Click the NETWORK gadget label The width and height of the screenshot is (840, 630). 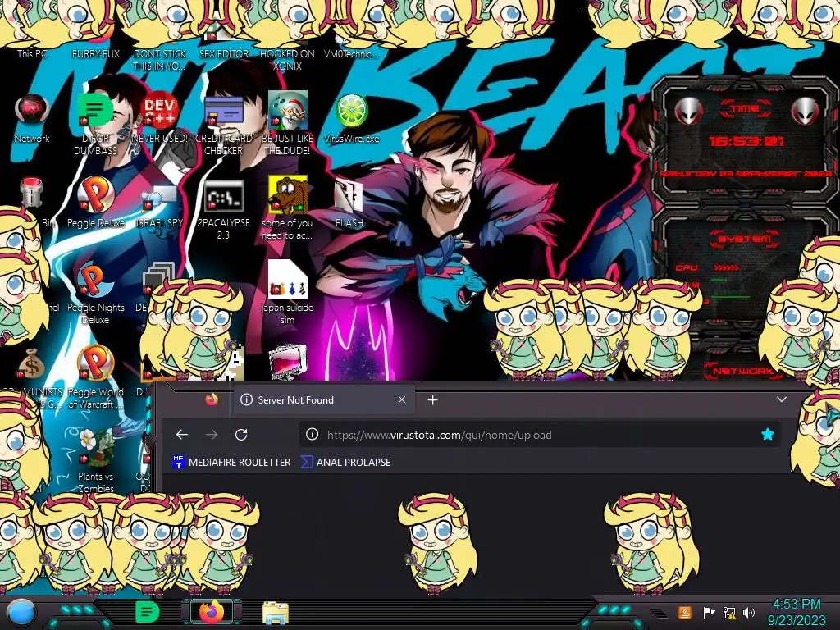coord(742,371)
